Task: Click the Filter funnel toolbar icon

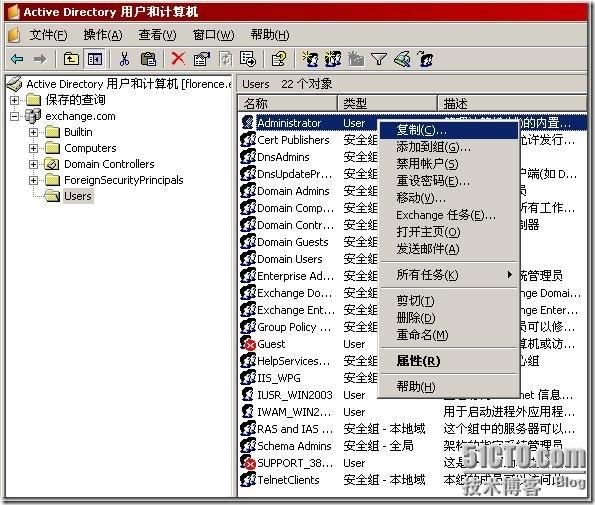Action: pyautogui.click(x=379, y=59)
